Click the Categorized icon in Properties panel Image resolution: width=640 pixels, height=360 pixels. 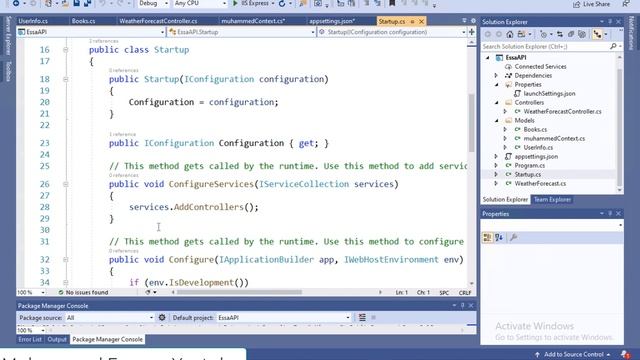click(x=487, y=237)
